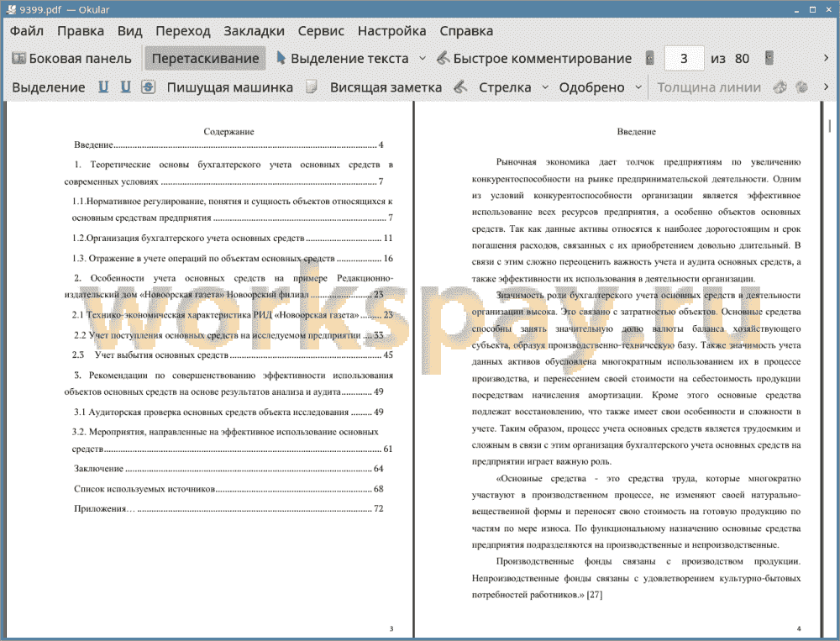Click the page number 3 at page bottom
Screen dimensions: 840x641
tap(391, 628)
